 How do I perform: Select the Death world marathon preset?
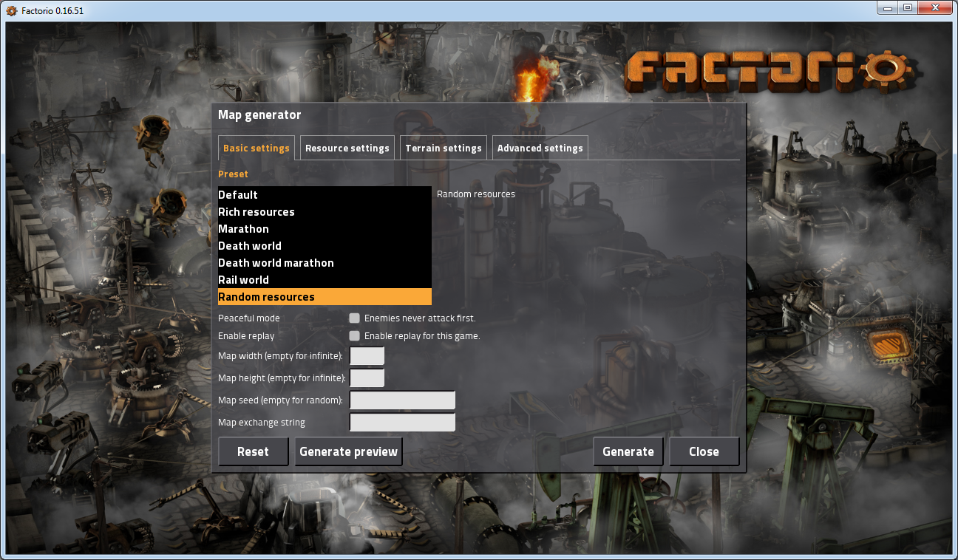click(325, 263)
